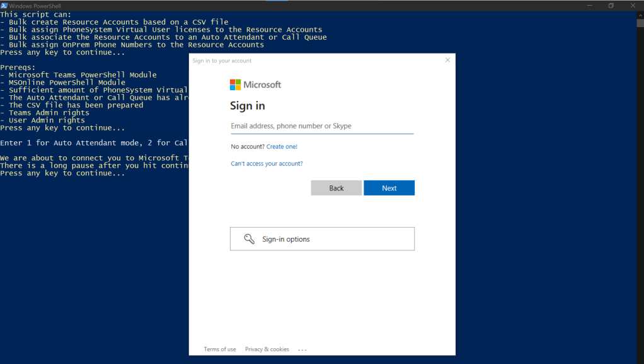The height and width of the screenshot is (364, 644).
Task: Minimize the Windows PowerShell window
Action: [x=589, y=6]
